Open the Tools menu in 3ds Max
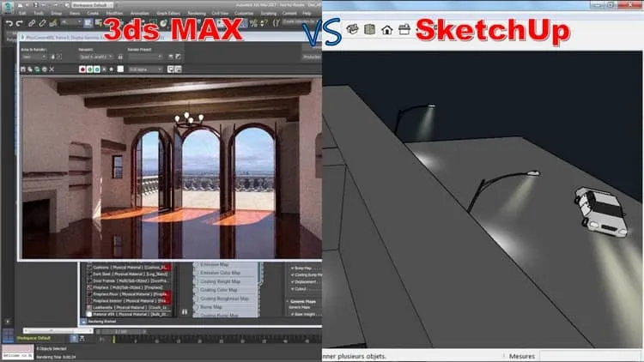This screenshot has height=362, width=644. [x=38, y=13]
